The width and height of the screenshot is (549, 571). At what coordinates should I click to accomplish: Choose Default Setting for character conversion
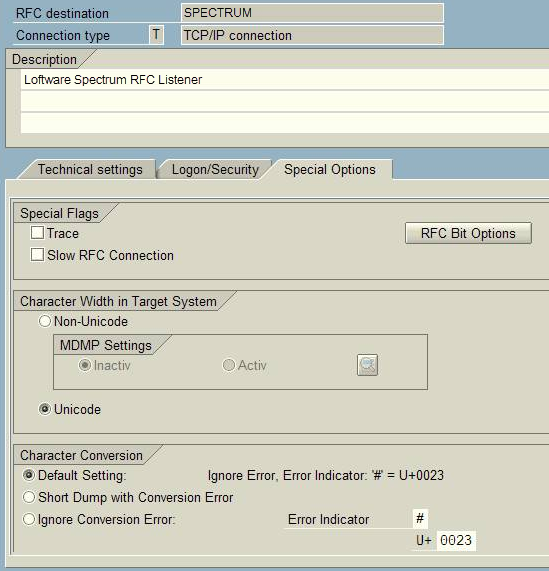tap(29, 475)
